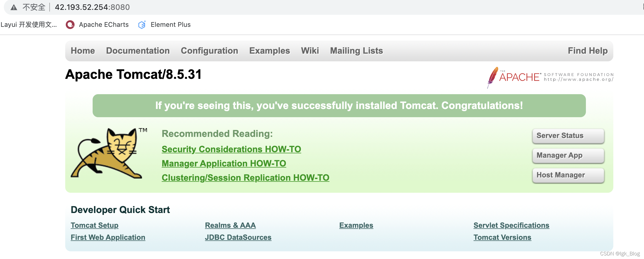Open the Servlet Specifications link
Screen dimensions: 644x259
coord(511,225)
